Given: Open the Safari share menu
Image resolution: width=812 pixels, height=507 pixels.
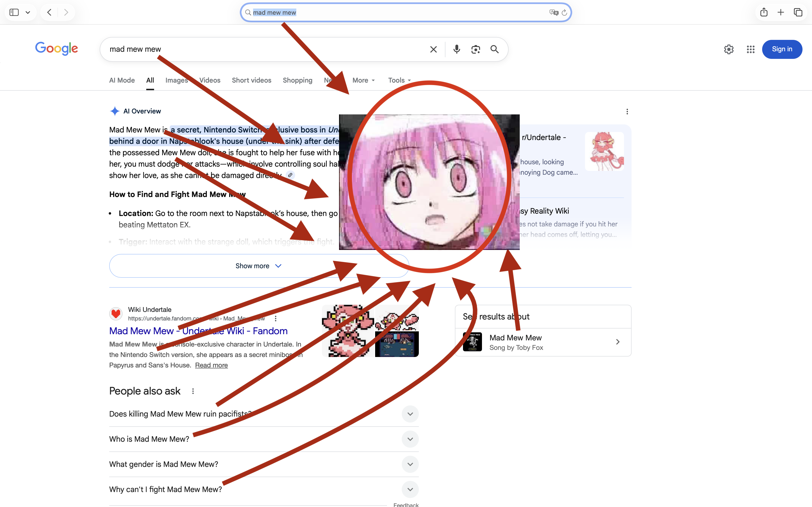Looking at the screenshot, I should [764, 12].
